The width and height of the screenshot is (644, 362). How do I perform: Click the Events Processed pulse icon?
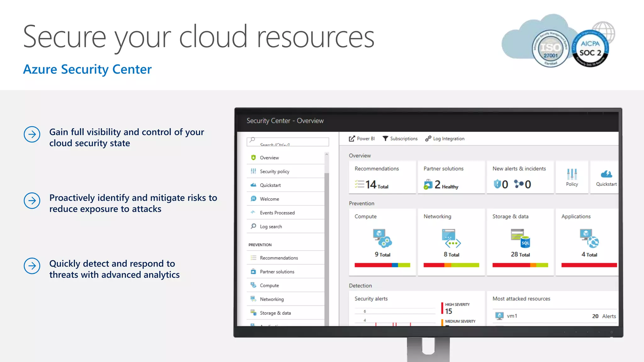click(253, 212)
